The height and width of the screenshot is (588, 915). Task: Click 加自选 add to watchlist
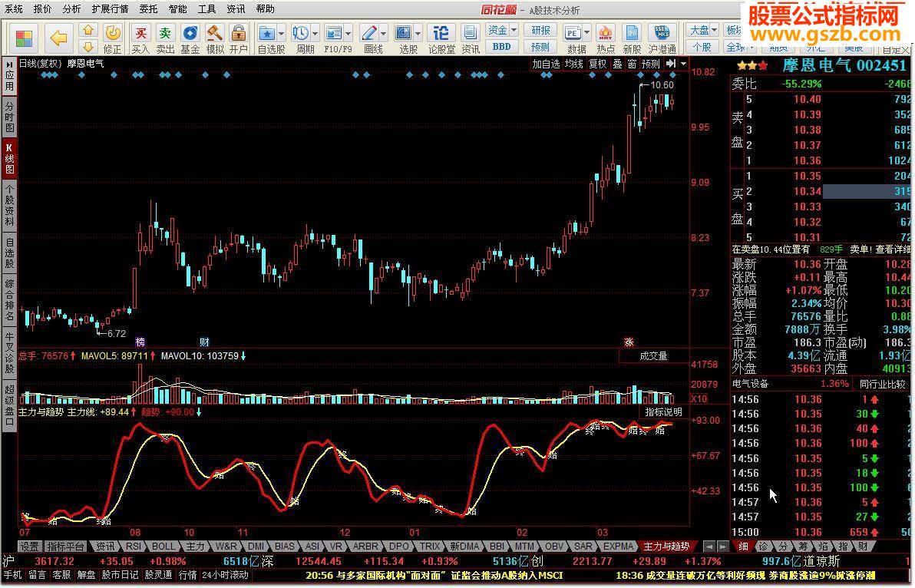pos(547,64)
